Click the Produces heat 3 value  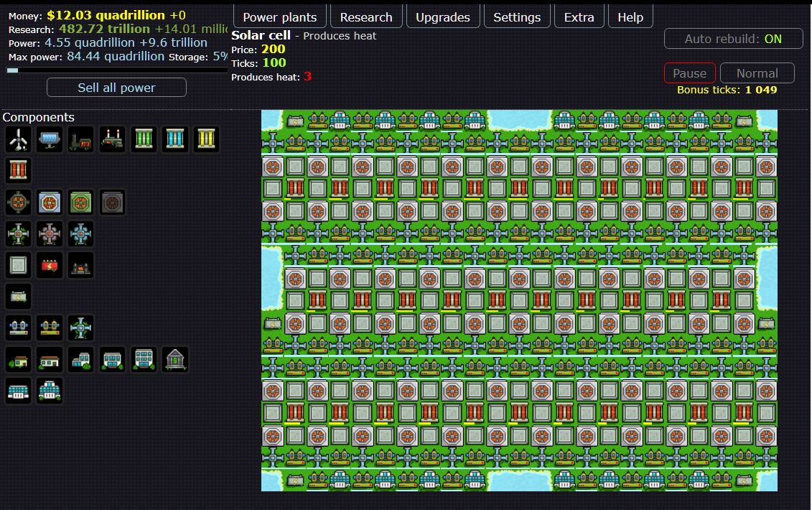click(x=307, y=77)
